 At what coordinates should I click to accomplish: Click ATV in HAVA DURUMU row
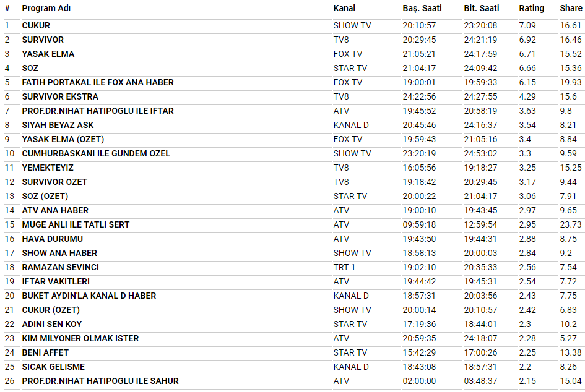341,239
